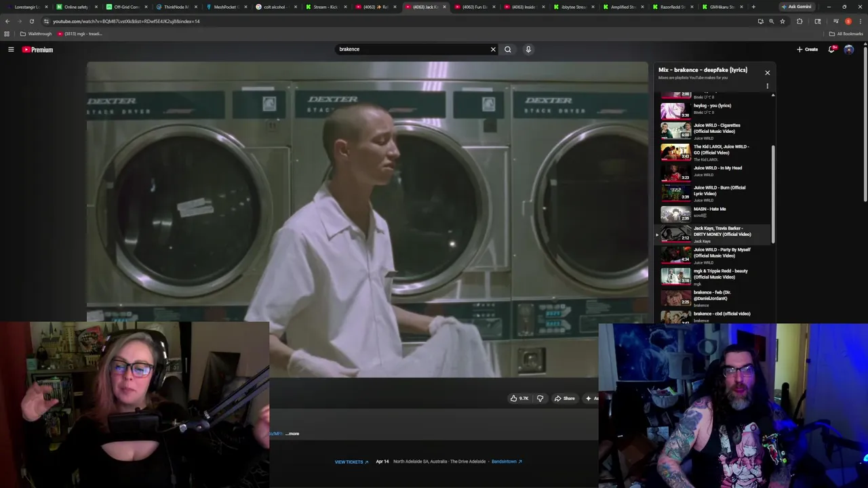
Task: Open the YouTube guide hamburger menu
Action: point(11,49)
